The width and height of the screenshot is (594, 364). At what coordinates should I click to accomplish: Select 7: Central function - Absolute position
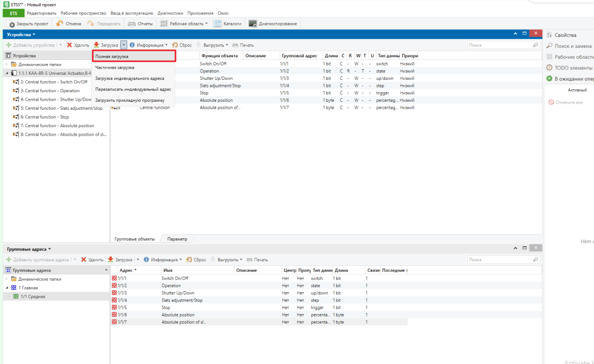coord(53,126)
